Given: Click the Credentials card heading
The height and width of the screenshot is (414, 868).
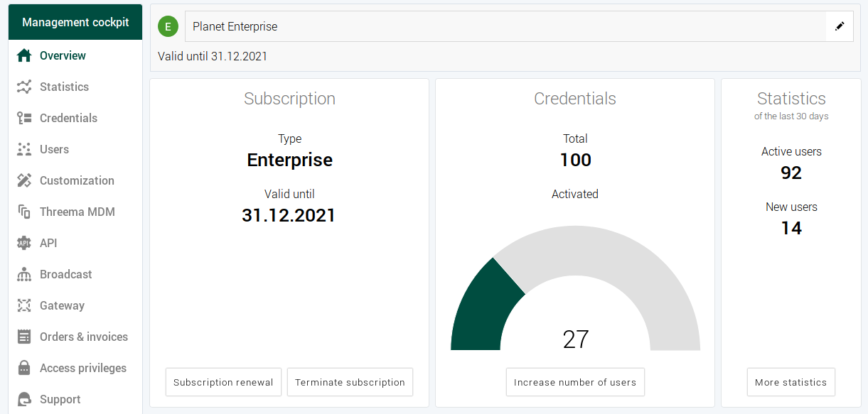Looking at the screenshot, I should [x=575, y=99].
